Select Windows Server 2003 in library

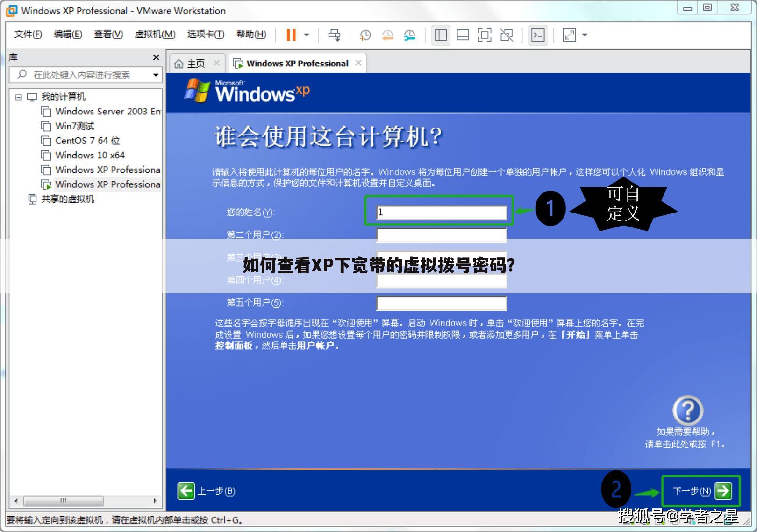click(x=101, y=112)
